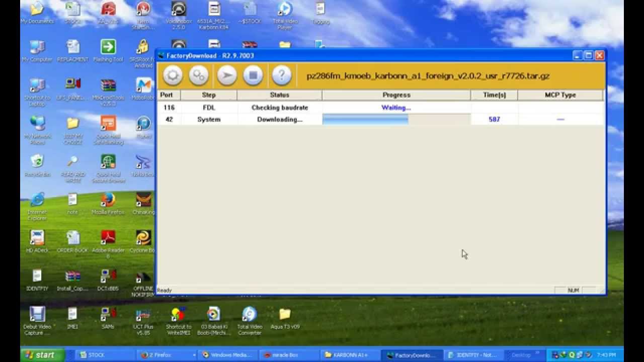Launch Internet Explorer from desktop
Image resolution: width=644 pixels, height=362 pixels.
tap(37, 207)
